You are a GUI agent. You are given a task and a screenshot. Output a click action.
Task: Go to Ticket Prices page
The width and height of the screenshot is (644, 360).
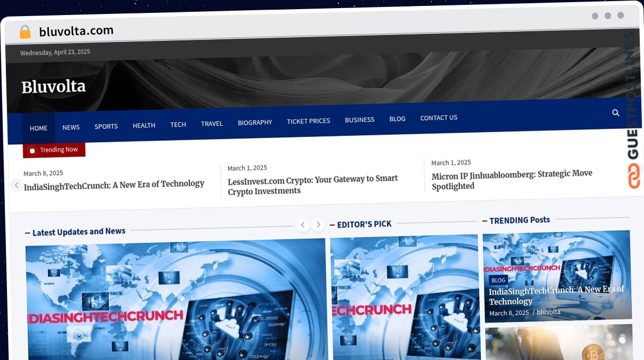[x=309, y=121]
